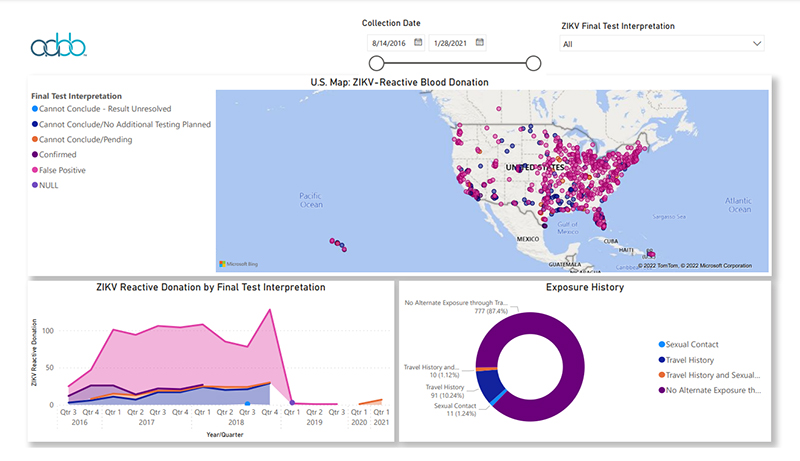The height and width of the screenshot is (461, 800).
Task: Click the Sexual Contact legend marker
Action: 659,344
